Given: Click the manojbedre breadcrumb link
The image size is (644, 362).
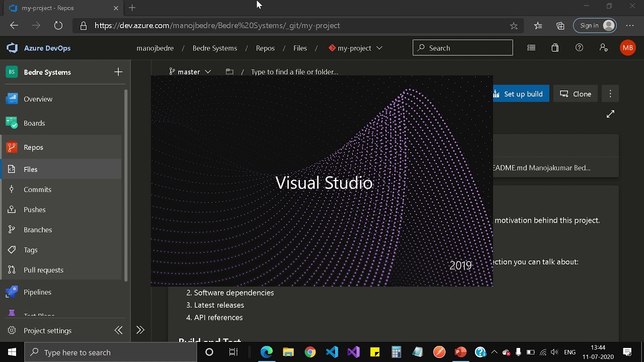Looking at the screenshot, I should click(x=155, y=48).
